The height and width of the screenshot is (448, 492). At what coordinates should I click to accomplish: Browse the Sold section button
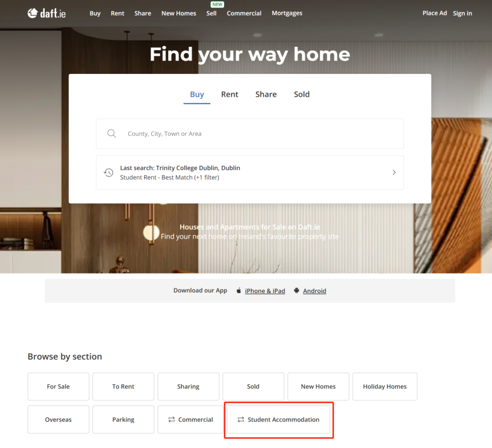(253, 386)
